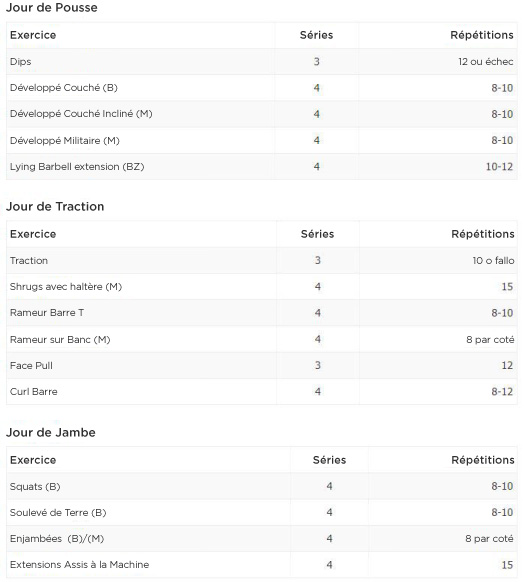This screenshot has height=582, width=524.
Task: Select Shrugs avec haltère (M) row
Action: [x=262, y=287]
